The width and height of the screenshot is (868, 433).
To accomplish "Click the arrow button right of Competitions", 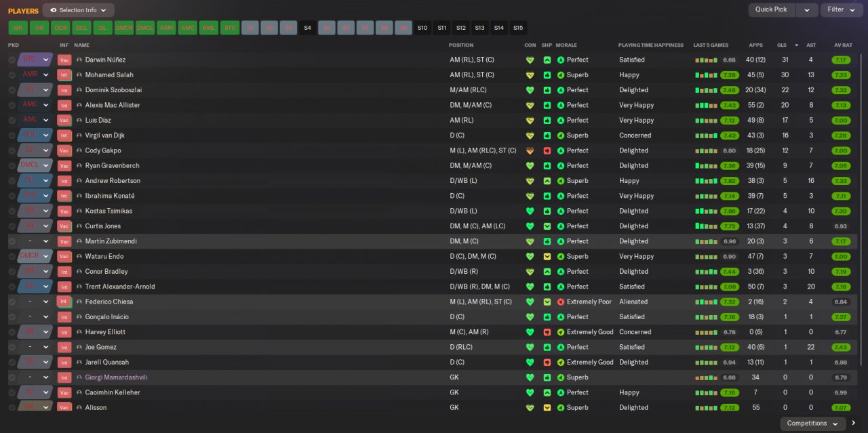I will pos(854,424).
